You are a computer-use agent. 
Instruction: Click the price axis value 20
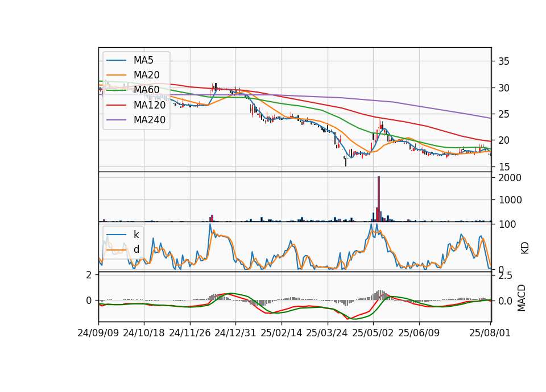503,140
